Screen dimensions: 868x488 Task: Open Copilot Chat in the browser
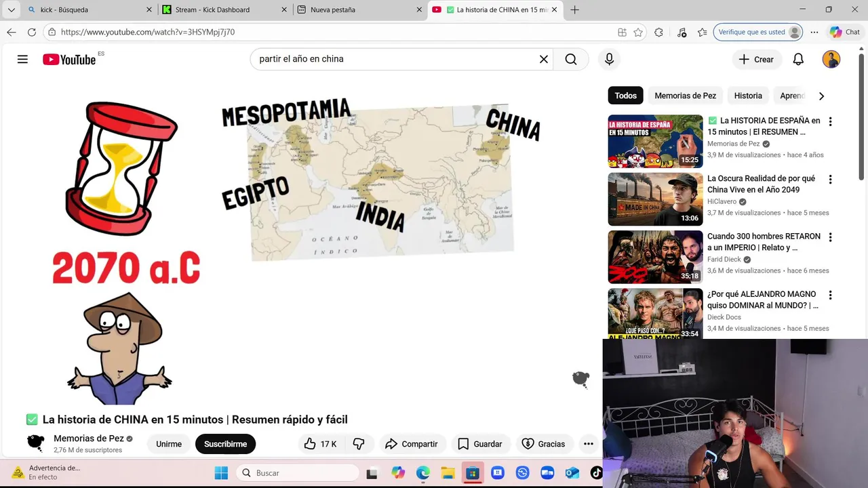pyautogui.click(x=844, y=32)
